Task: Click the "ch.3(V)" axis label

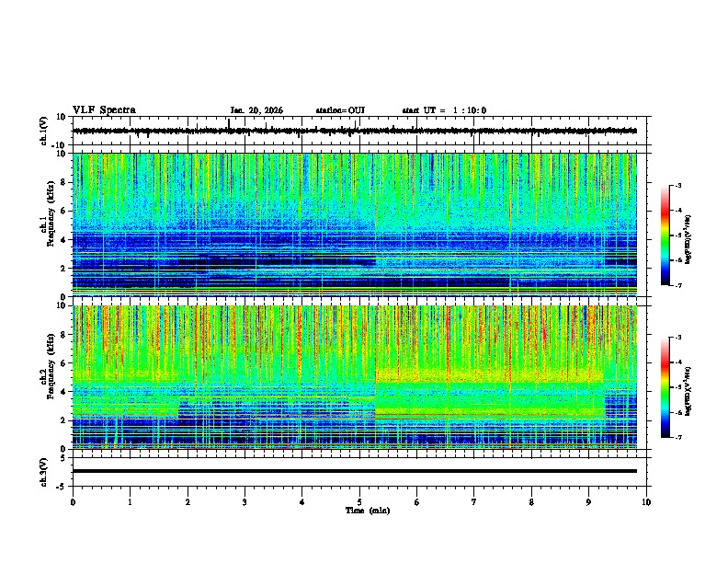Action: [44, 472]
